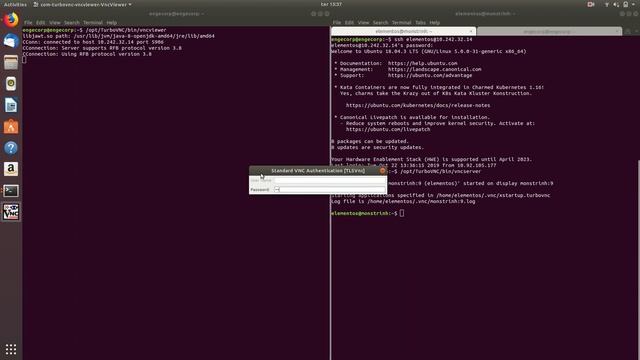Open View menu in right terminal

click(363, 23)
